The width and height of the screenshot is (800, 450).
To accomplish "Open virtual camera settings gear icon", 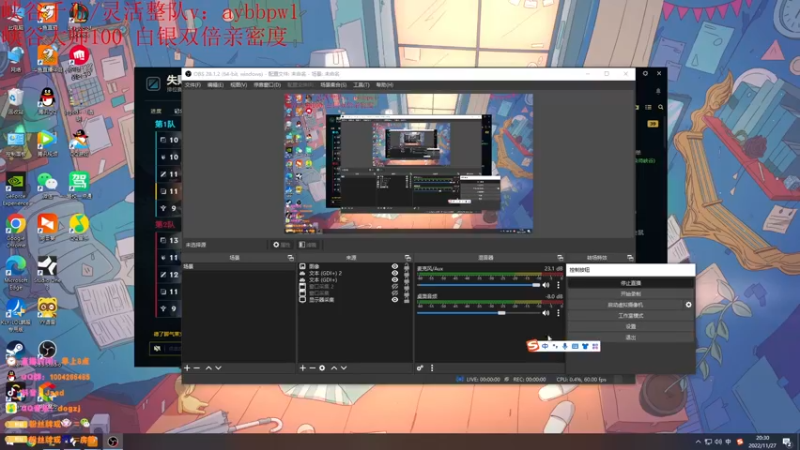I will (688, 305).
